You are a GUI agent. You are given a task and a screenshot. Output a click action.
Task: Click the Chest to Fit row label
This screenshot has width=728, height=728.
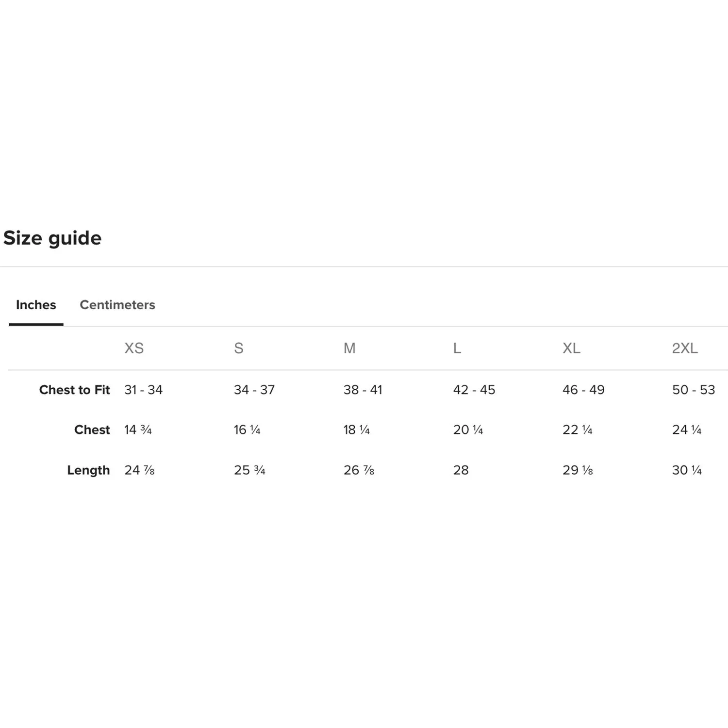point(74,390)
